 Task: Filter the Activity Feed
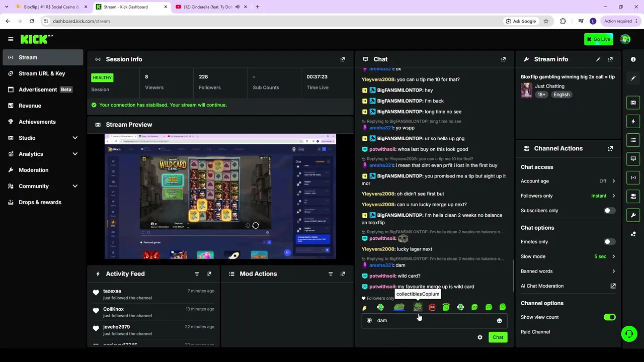pyautogui.click(x=197, y=274)
